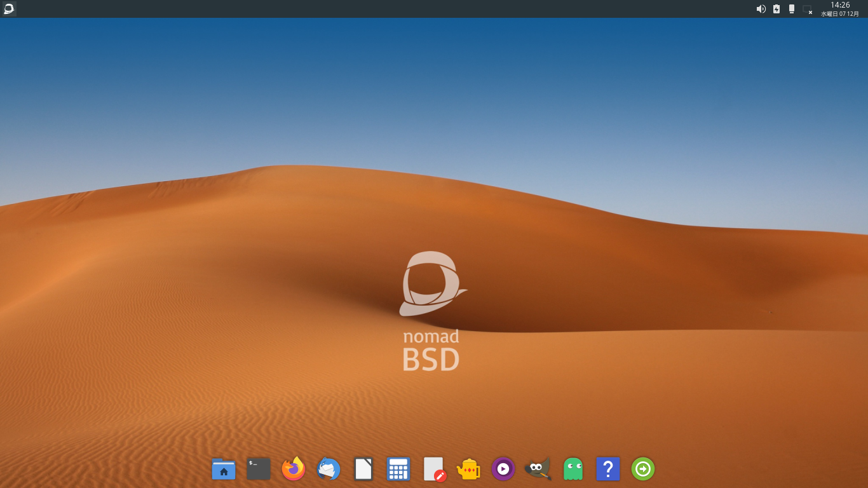Open the GIMP image editor

coord(538,469)
